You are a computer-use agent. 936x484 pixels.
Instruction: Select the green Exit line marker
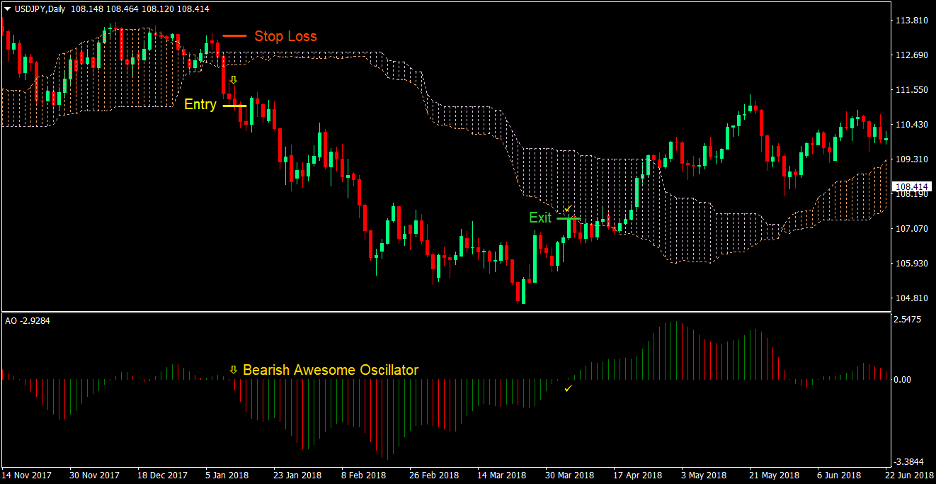pyautogui.click(x=569, y=218)
